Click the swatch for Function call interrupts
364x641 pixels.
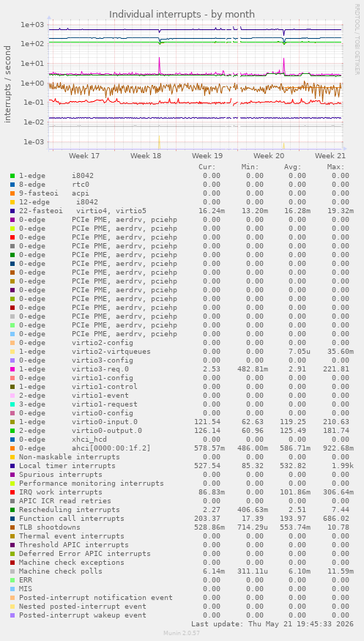click(x=12, y=519)
